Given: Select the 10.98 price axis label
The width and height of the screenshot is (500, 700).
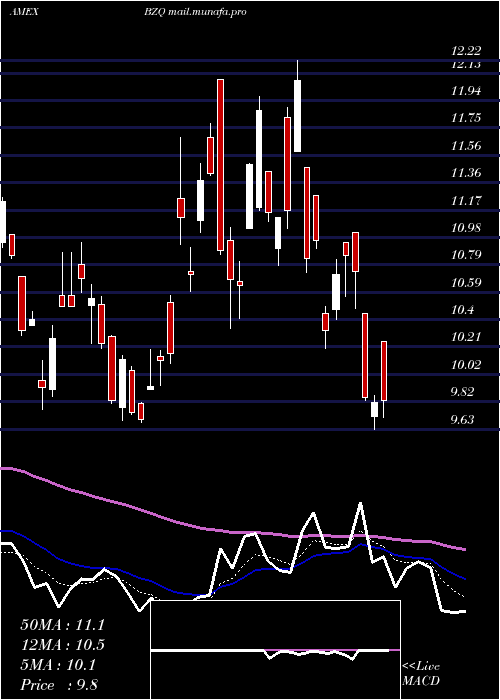Looking at the screenshot, I should coord(466,228).
